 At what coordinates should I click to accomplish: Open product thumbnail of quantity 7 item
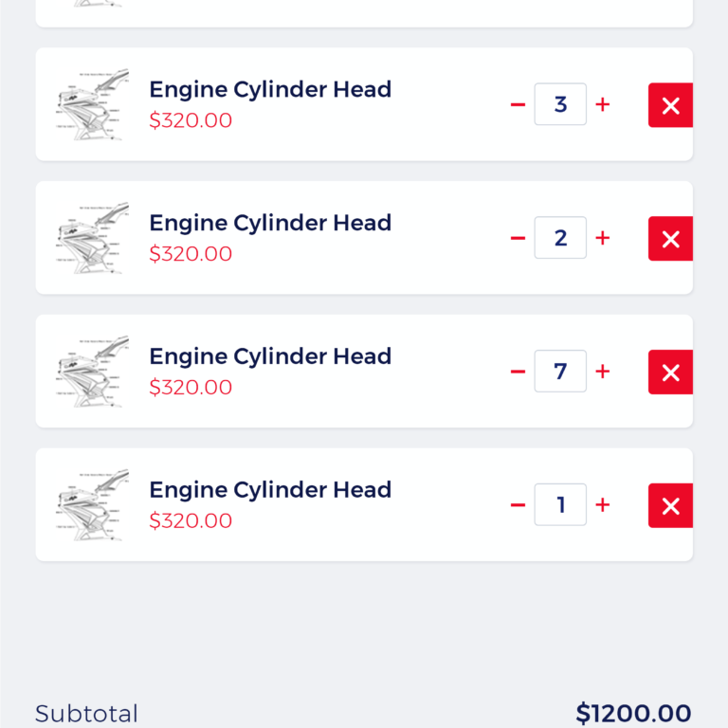tap(92, 372)
